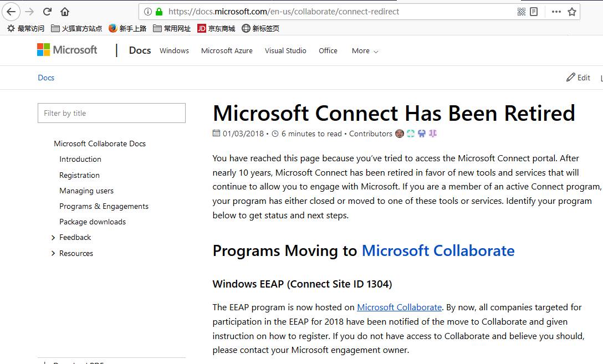The width and height of the screenshot is (603, 364).
Task: Select Microsoft Azure in the top navigation
Action: [227, 51]
